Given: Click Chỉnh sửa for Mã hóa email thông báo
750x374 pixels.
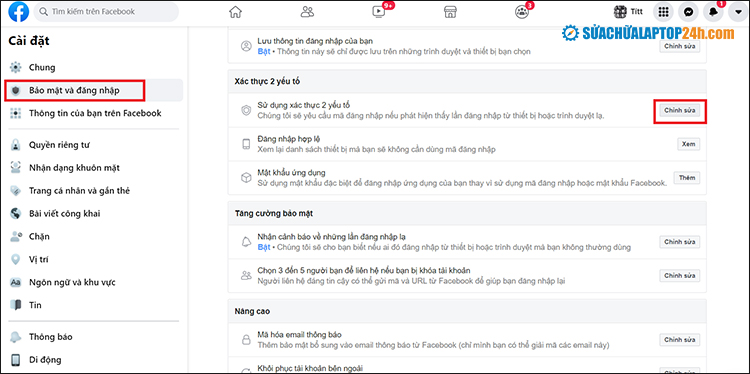Looking at the screenshot, I should point(679,340).
